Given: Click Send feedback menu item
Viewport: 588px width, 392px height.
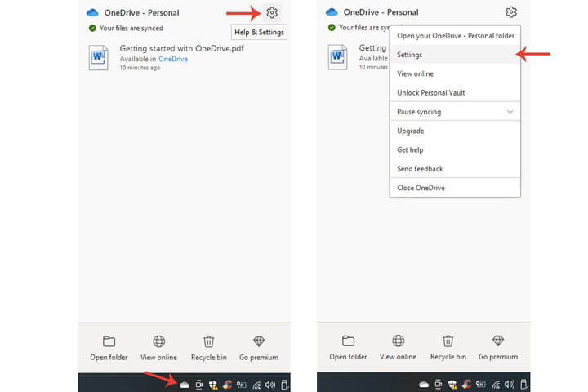Looking at the screenshot, I should pyautogui.click(x=420, y=169).
